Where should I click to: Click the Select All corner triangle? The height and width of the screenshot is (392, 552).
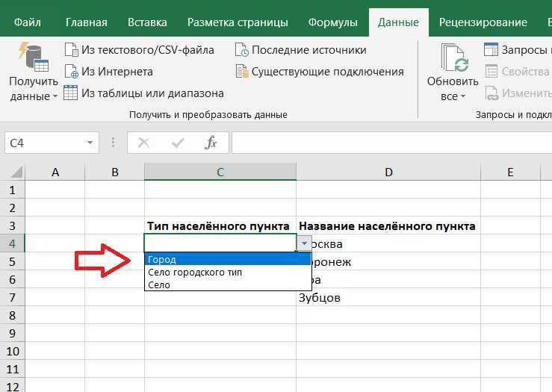[16, 172]
